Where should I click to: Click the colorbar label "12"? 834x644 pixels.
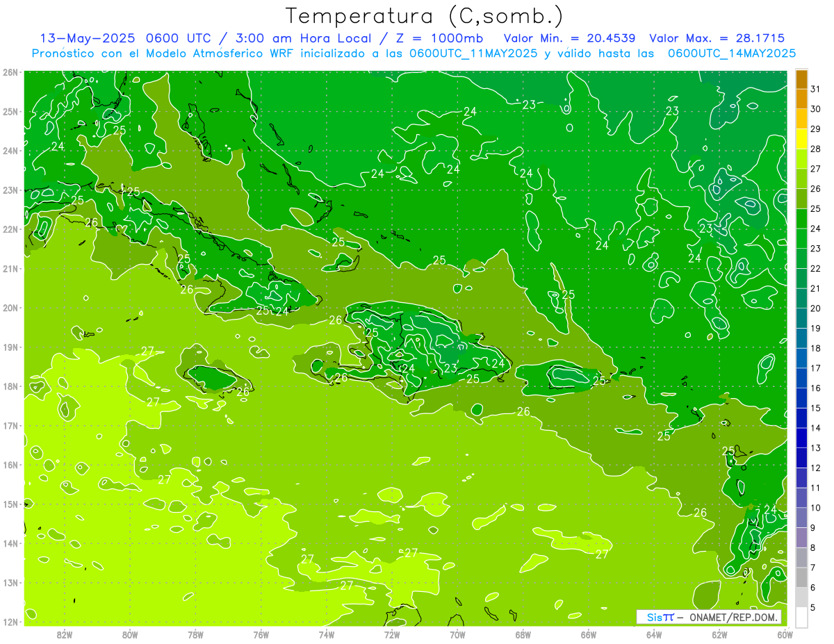(x=816, y=468)
